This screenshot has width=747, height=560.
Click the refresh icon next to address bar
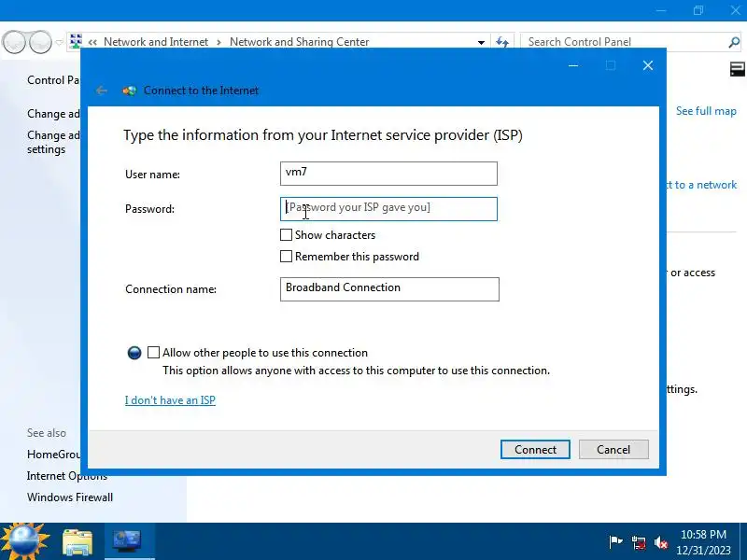[502, 42]
